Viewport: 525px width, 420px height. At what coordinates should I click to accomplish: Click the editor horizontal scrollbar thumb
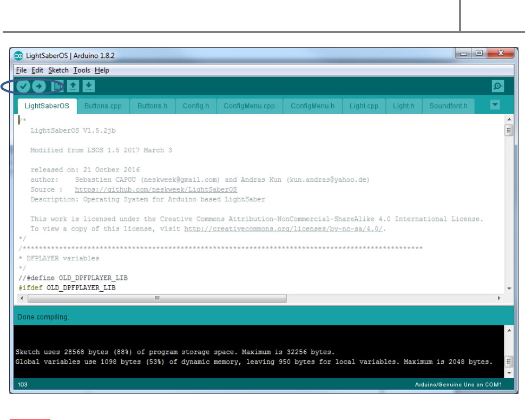coord(157,298)
